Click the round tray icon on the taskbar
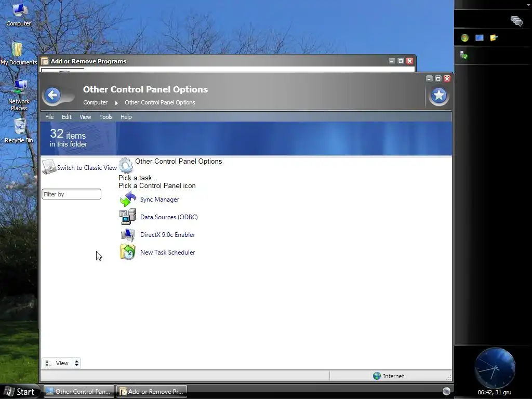The height and width of the screenshot is (399, 532). [x=446, y=391]
